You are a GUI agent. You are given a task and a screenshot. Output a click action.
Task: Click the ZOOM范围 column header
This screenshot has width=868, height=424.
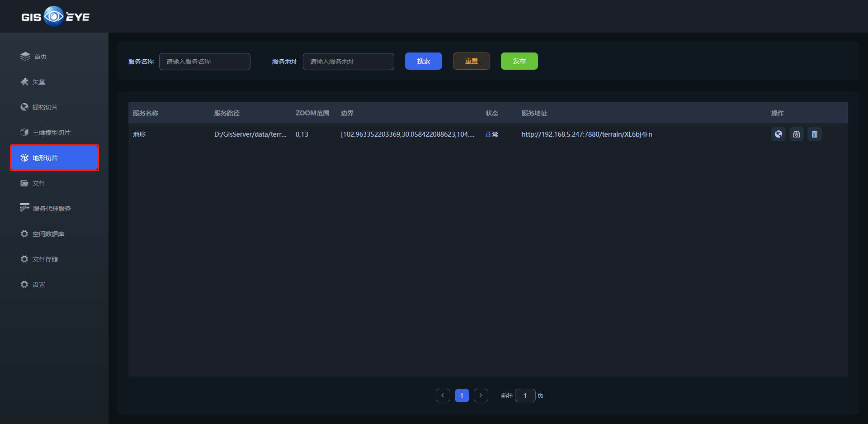coord(312,113)
